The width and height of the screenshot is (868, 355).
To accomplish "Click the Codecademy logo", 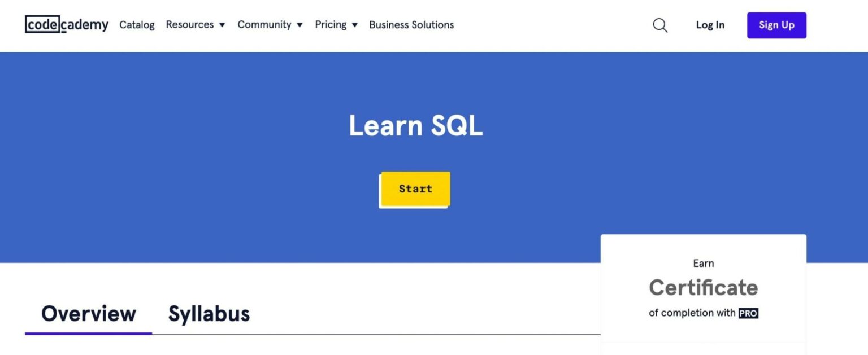I will [66, 25].
